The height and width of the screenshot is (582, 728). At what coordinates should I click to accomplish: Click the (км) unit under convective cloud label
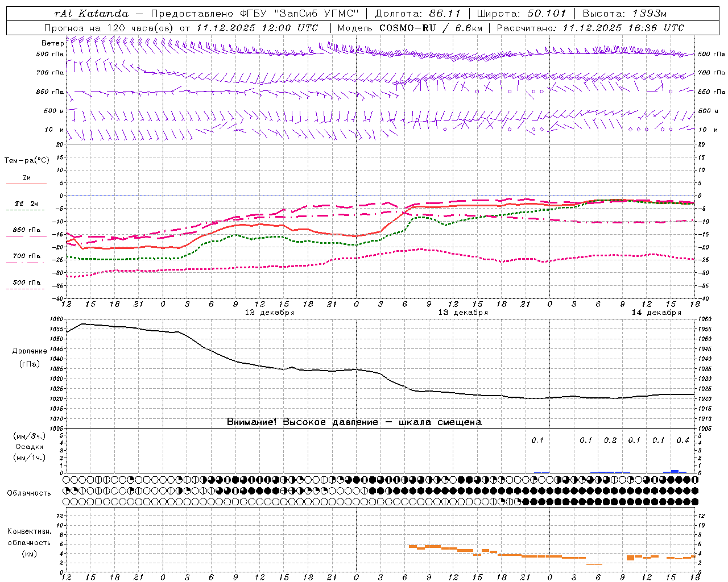pos(29,553)
